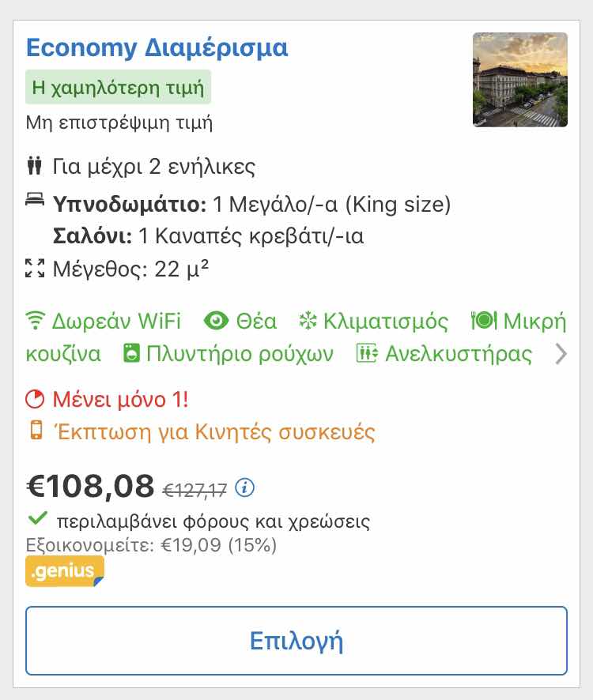Click the eye icon for Θέα
The height and width of the screenshot is (700, 593).
point(216,321)
